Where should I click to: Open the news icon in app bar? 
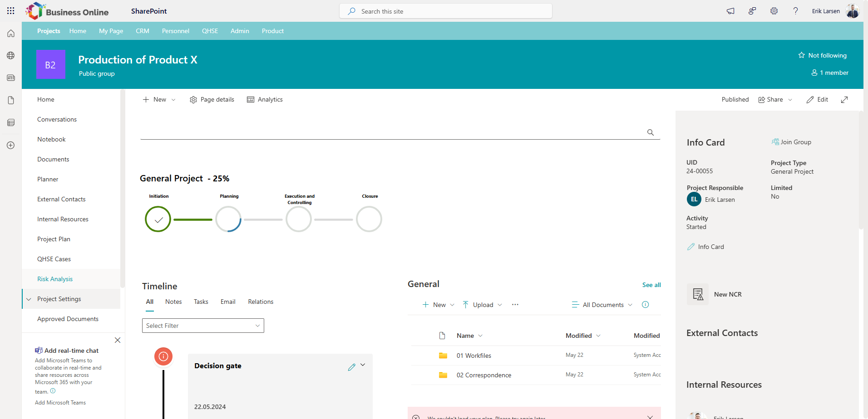(x=11, y=78)
